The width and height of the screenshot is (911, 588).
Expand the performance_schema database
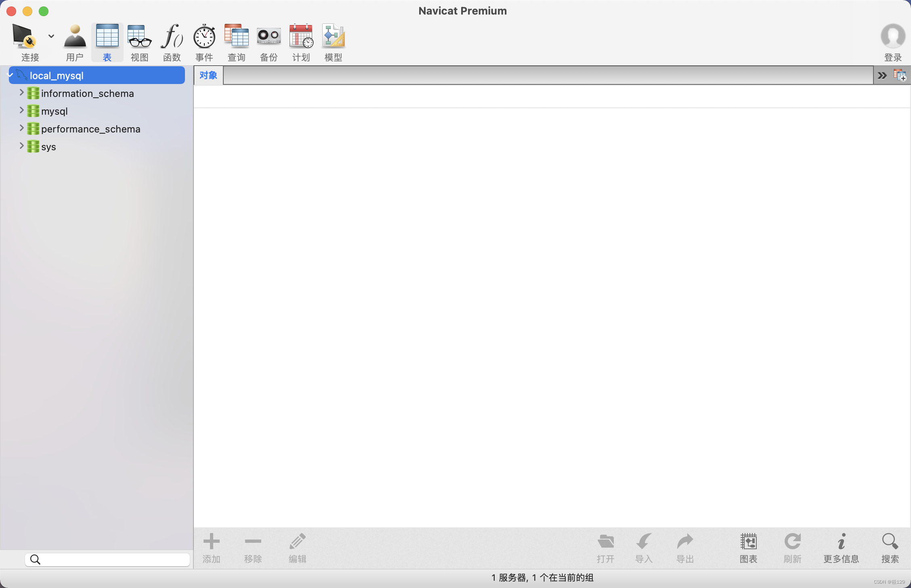22,128
